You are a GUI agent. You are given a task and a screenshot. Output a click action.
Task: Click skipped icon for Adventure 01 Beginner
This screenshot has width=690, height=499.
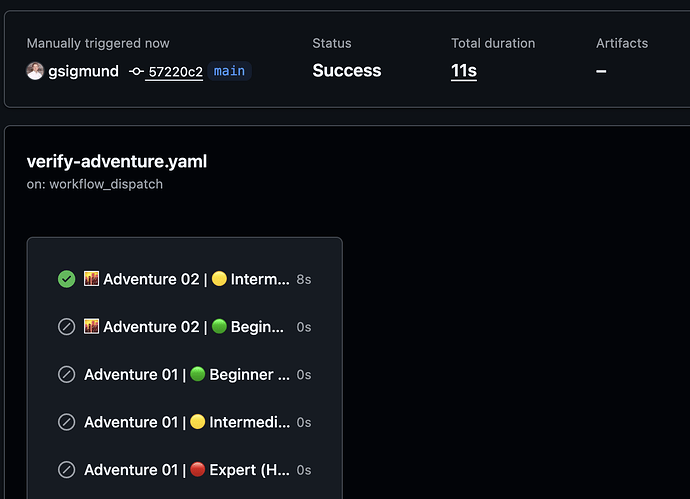click(66, 374)
